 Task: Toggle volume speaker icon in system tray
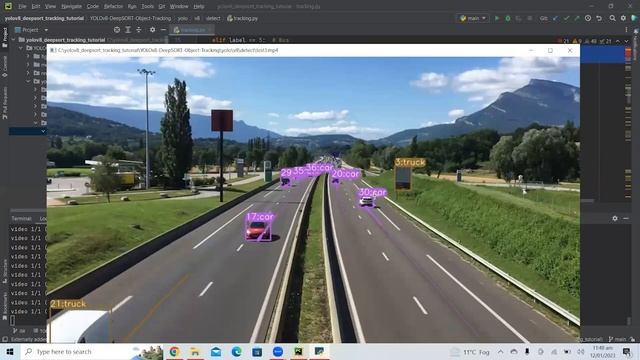pos(581,351)
